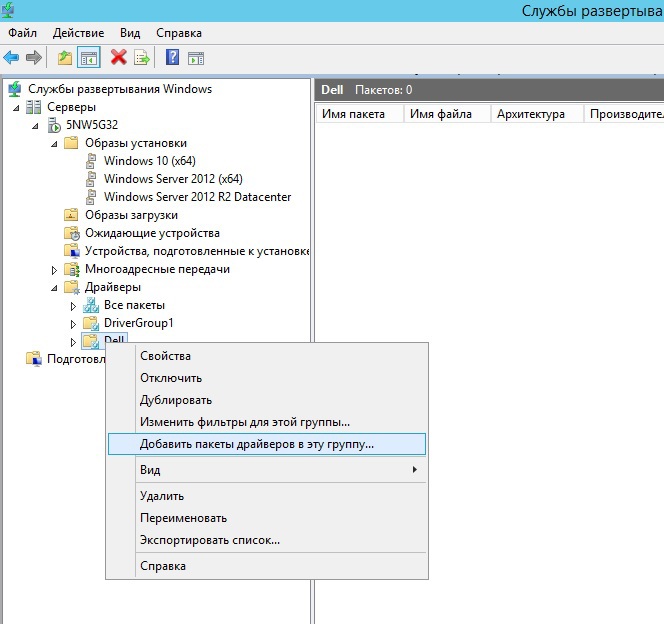The image size is (664, 624).
Task: Sort by the Имя пакета column header
Action: [x=360, y=114]
